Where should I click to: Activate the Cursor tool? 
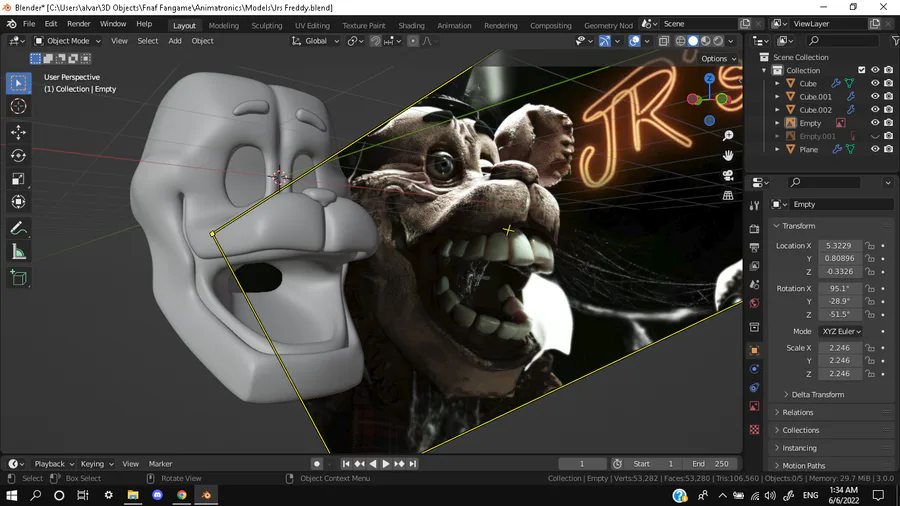click(x=18, y=106)
